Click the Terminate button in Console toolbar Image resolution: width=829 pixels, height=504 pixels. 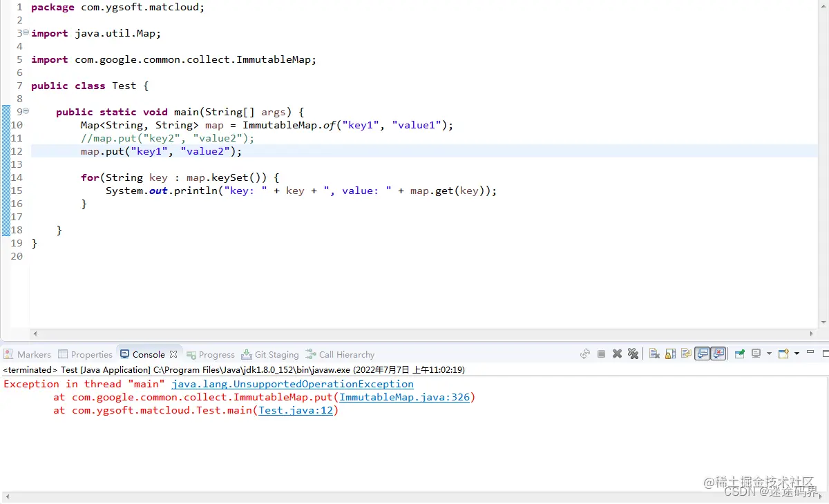(601, 353)
